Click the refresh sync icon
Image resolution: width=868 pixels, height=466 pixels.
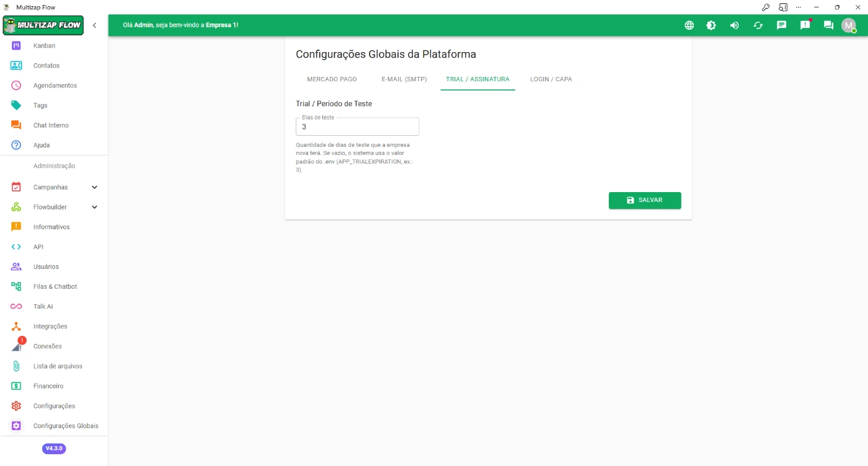[758, 25]
